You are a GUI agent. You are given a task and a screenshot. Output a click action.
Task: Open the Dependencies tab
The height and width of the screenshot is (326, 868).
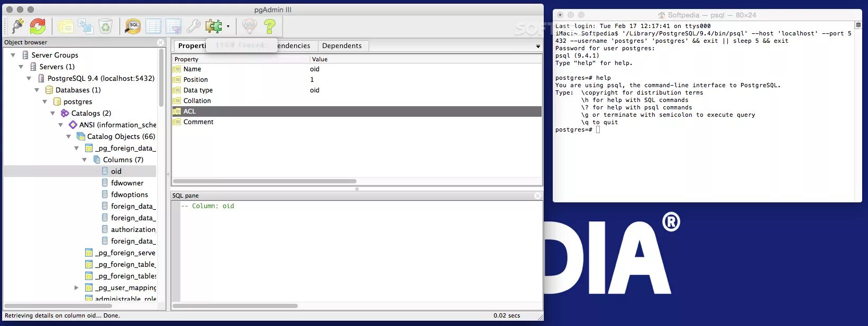pyautogui.click(x=294, y=46)
